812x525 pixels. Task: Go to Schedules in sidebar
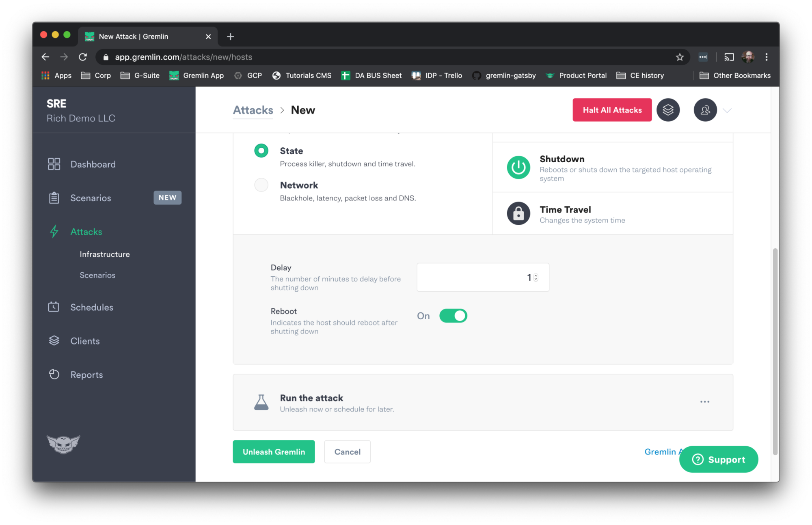(92, 307)
